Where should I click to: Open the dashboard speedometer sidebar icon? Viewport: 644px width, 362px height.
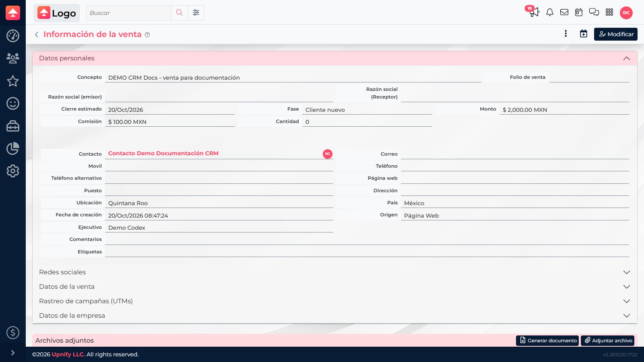click(x=13, y=36)
